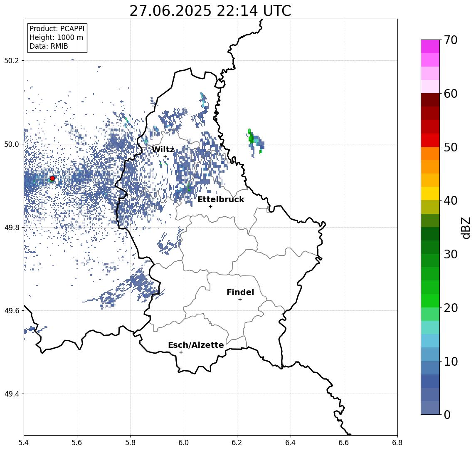Click the plus marker under Ettelbruck
The image size is (476, 451).
[210, 207]
